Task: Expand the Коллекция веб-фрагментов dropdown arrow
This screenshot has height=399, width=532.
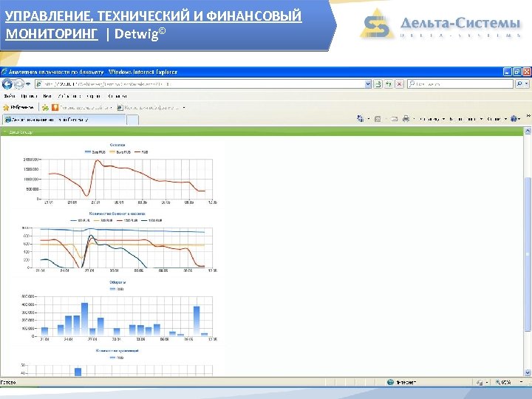Action: [184, 108]
